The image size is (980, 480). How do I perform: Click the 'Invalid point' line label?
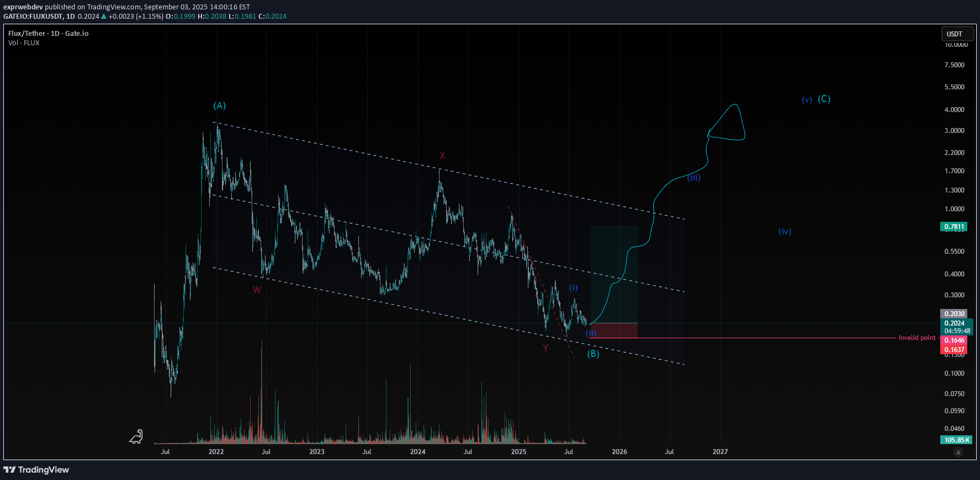point(917,338)
